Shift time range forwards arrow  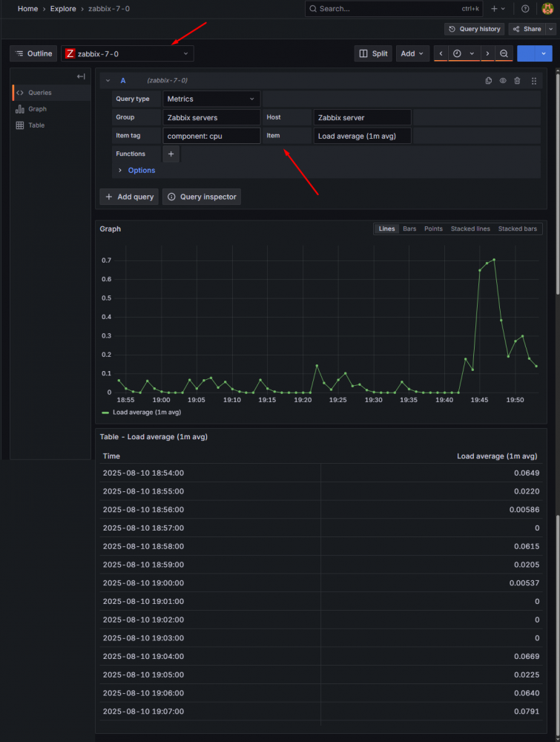pos(487,53)
